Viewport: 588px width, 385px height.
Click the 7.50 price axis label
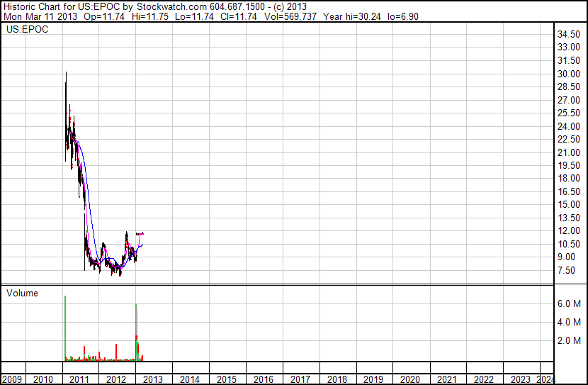click(x=566, y=270)
